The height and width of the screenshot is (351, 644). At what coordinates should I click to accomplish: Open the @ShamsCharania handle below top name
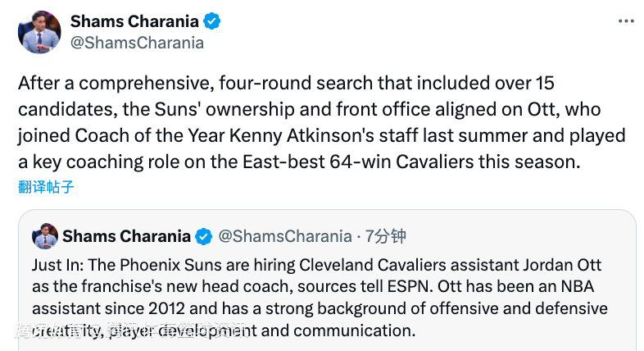click(x=137, y=43)
